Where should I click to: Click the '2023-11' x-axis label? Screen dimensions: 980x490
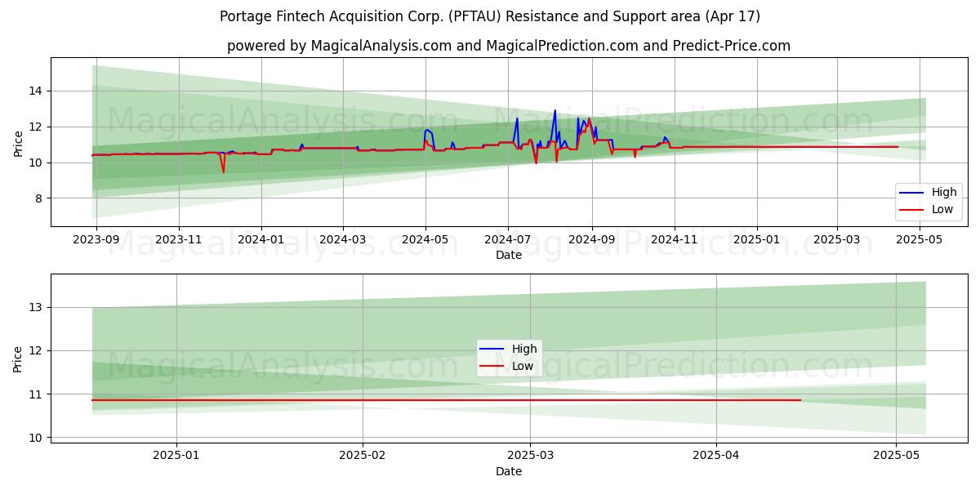(179, 240)
